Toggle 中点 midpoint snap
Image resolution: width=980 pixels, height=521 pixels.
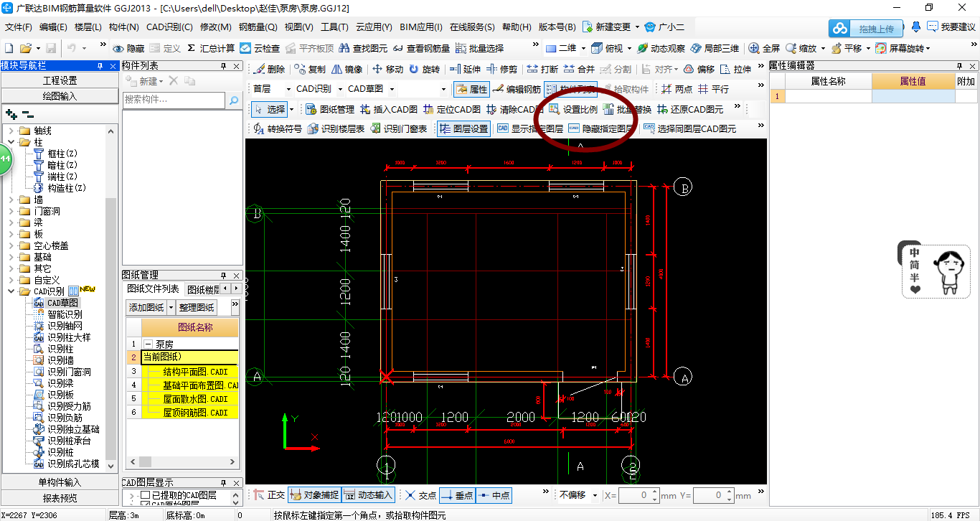(493, 495)
